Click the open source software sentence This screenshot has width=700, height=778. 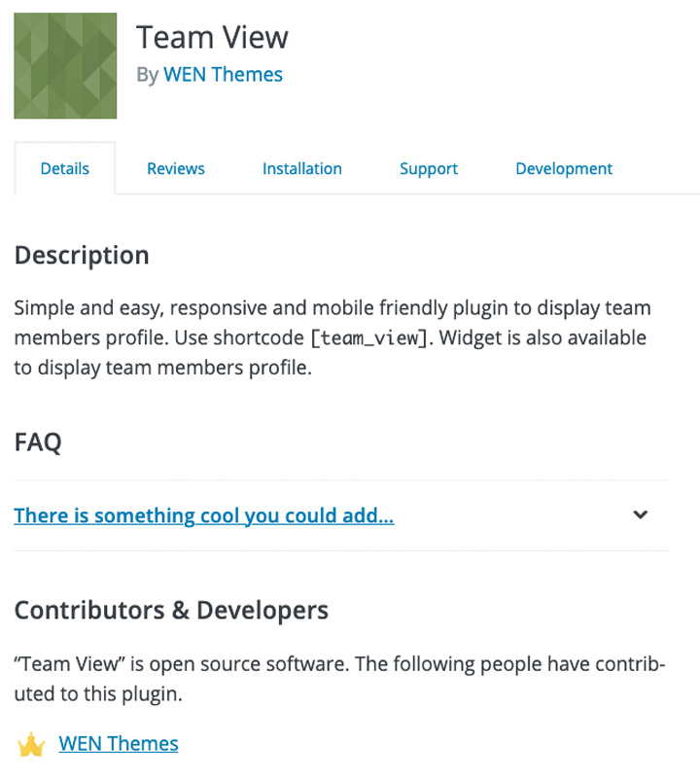coord(339,664)
